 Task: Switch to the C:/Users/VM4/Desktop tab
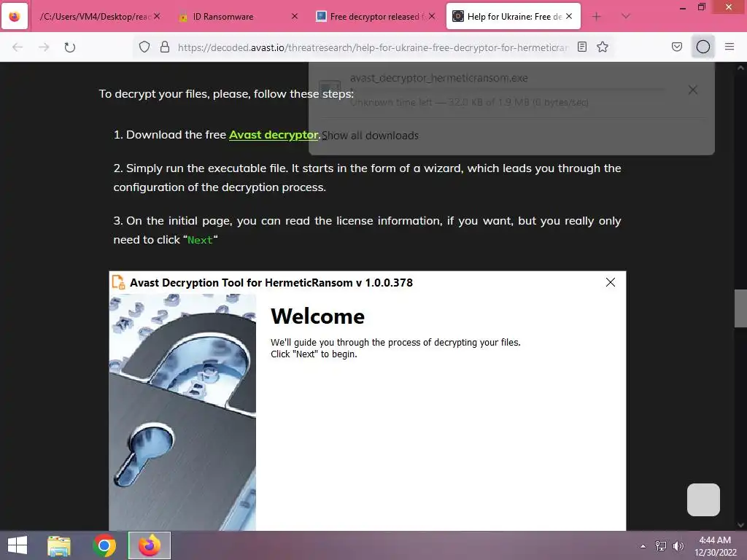tap(98, 17)
